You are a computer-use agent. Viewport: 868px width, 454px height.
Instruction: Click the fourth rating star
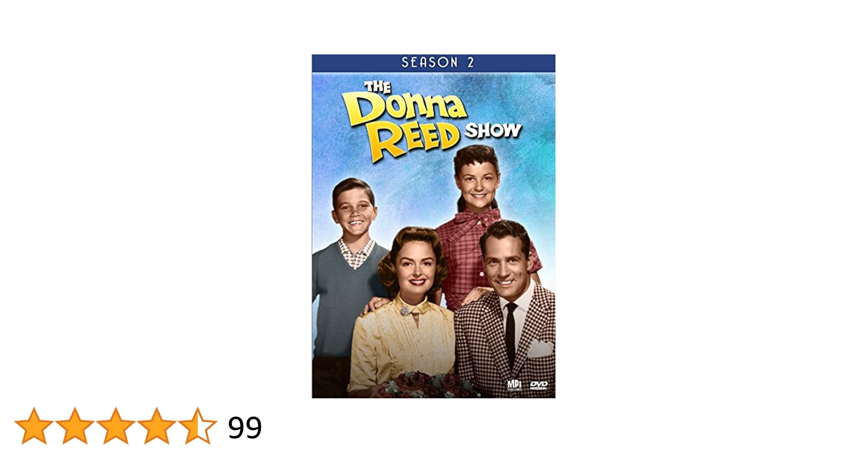click(x=157, y=426)
